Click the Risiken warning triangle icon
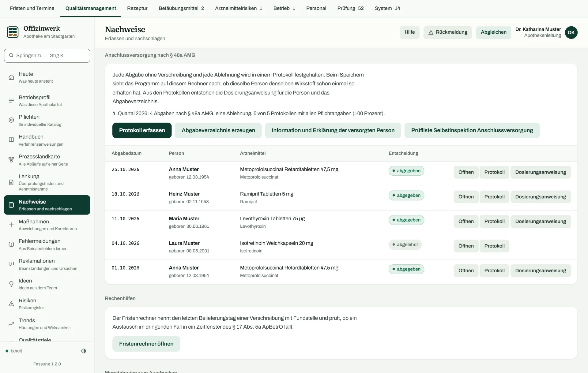This screenshot has width=588, height=373. [x=11, y=304]
